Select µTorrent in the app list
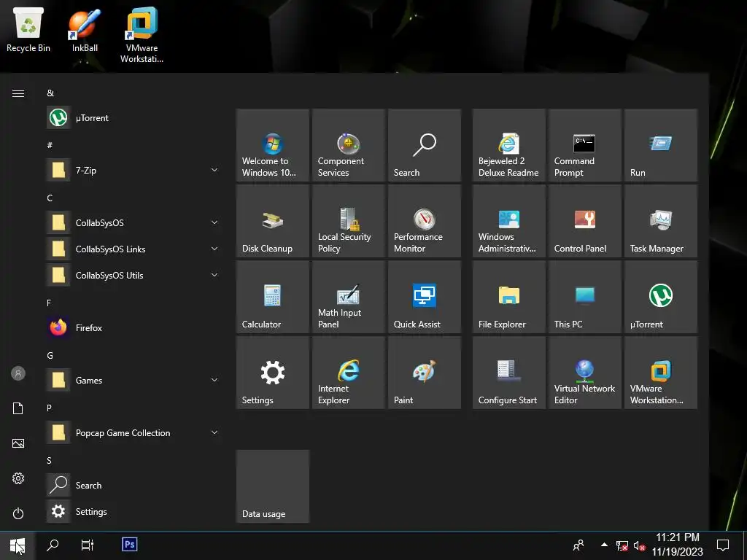The width and height of the screenshot is (747, 560). [x=91, y=118]
